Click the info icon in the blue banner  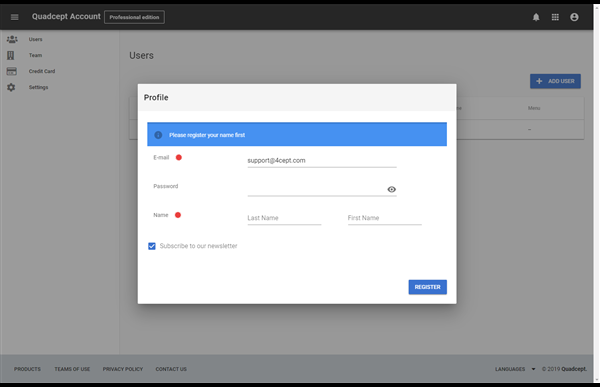[x=158, y=135]
